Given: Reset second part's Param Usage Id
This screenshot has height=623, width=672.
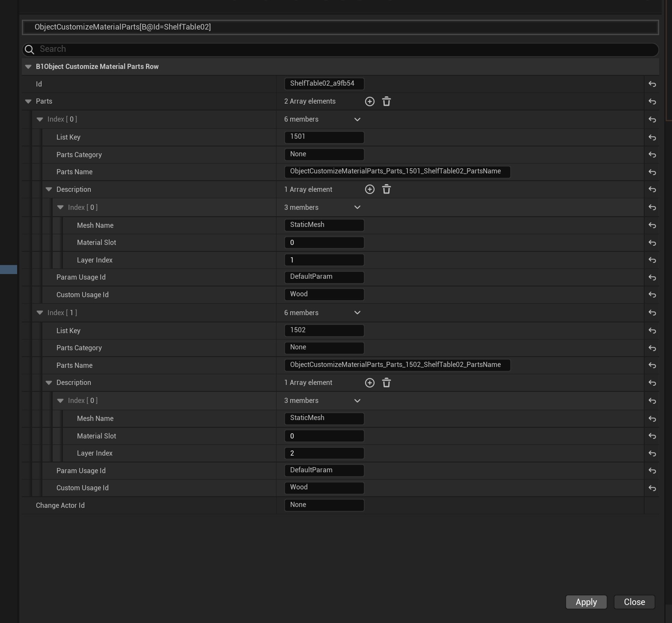Looking at the screenshot, I should (x=652, y=471).
